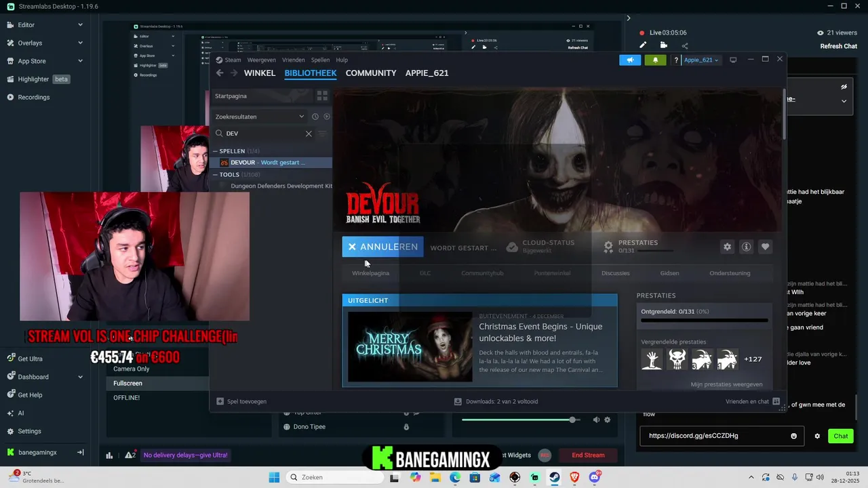Toggle 21 viewers count visibility
Viewport: 868px width, 488px height.
821,33
